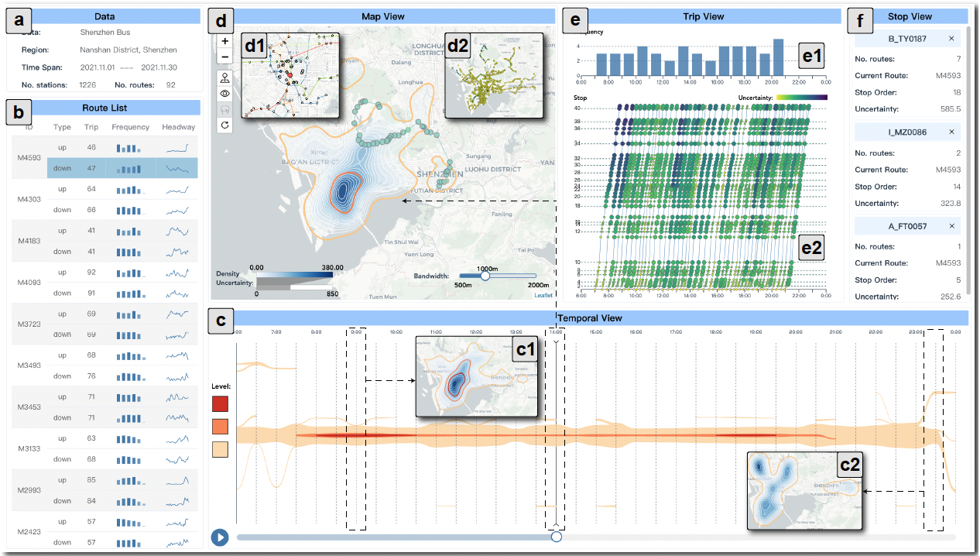Sort route list by Type column
980x556 pixels.
[x=62, y=127]
